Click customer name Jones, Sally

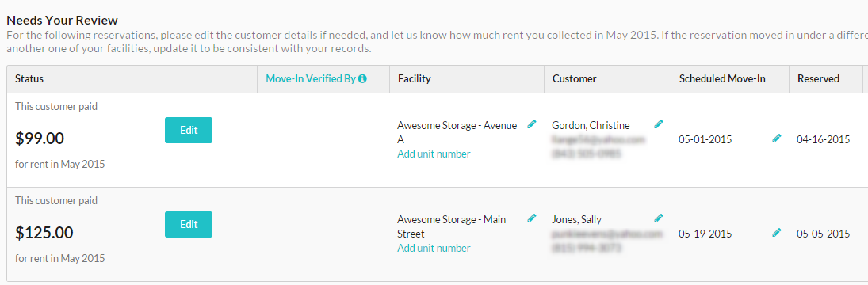(577, 220)
